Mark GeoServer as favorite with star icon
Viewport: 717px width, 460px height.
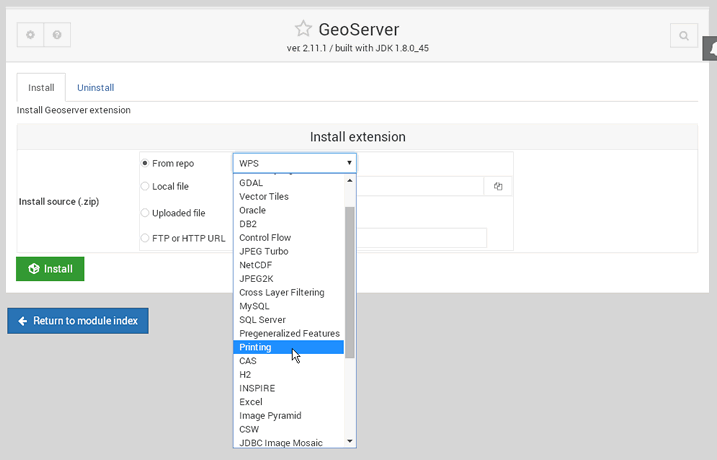point(303,29)
